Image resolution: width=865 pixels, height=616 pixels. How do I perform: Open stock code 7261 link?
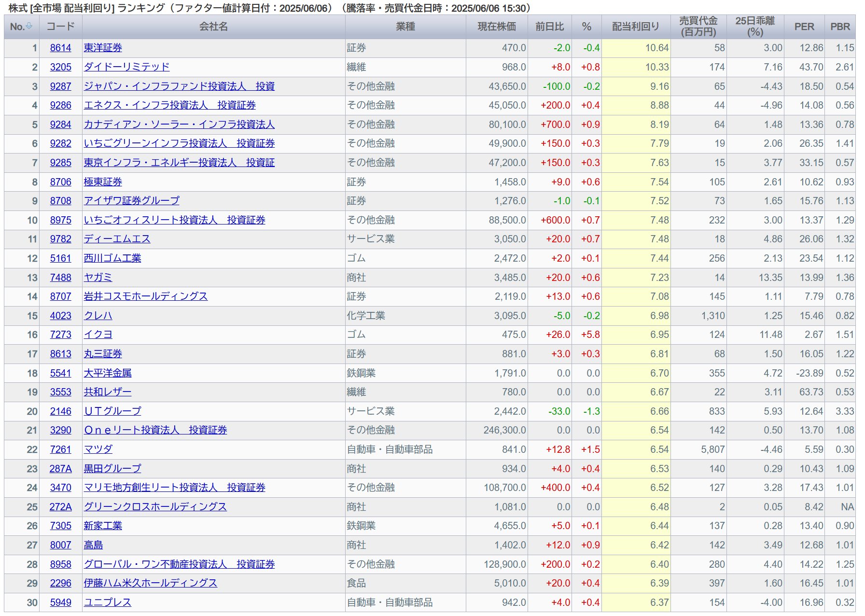pos(60,449)
